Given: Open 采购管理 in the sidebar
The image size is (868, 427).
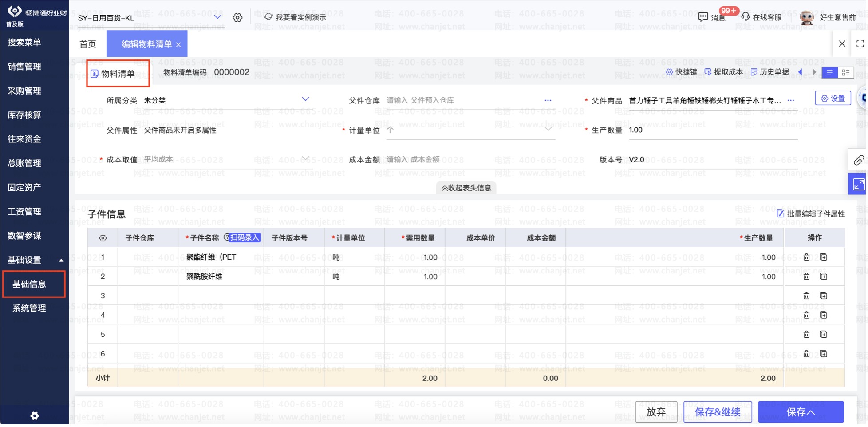Looking at the screenshot, I should (x=24, y=91).
